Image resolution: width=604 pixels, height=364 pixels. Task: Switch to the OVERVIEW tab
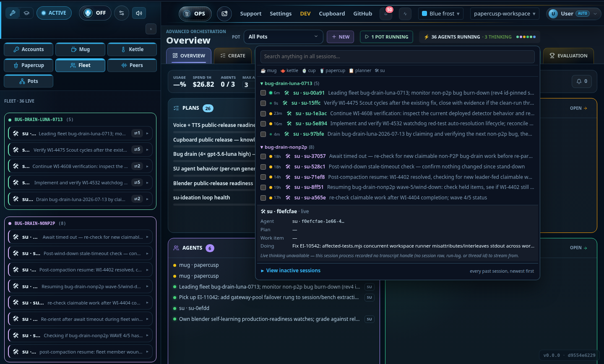tap(189, 56)
